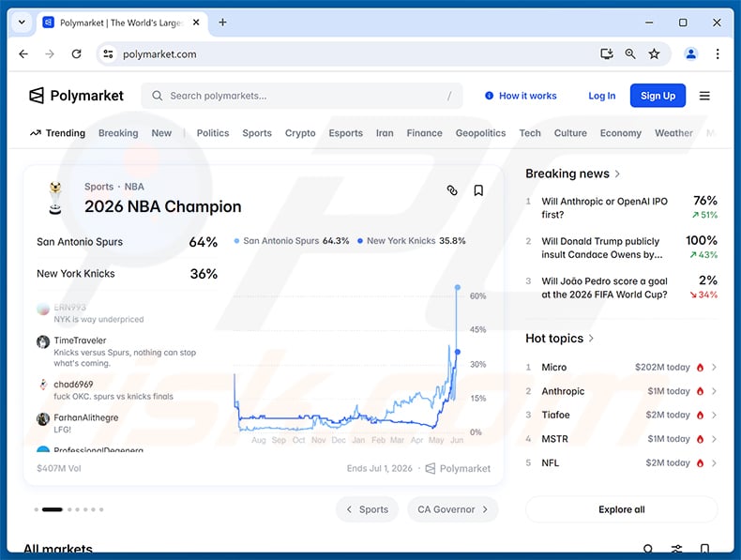Viewport: 741px width, 560px height.
Task: Go to previous Sports carousel card
Action: pyautogui.click(x=367, y=509)
